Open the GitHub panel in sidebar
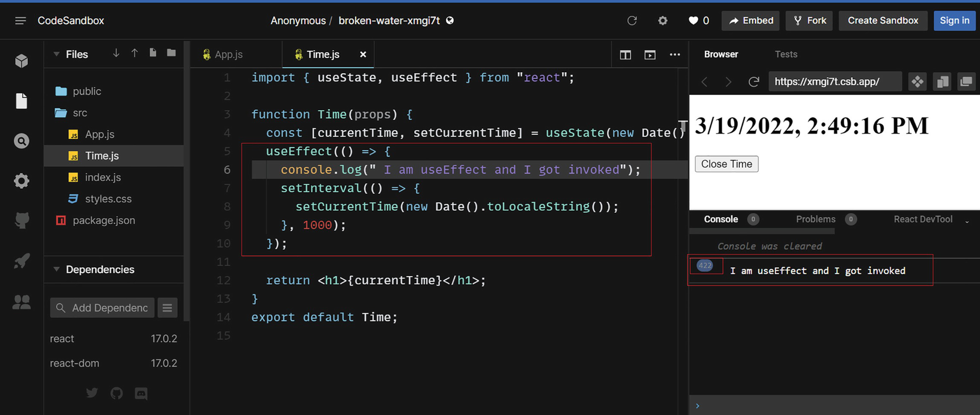 coord(22,221)
